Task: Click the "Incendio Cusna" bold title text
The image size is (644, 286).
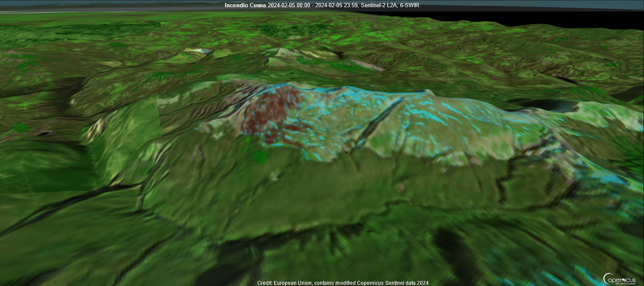Action: [245, 5]
